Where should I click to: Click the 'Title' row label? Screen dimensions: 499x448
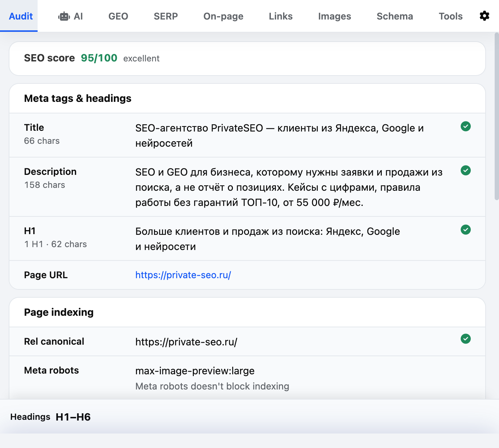tap(34, 128)
